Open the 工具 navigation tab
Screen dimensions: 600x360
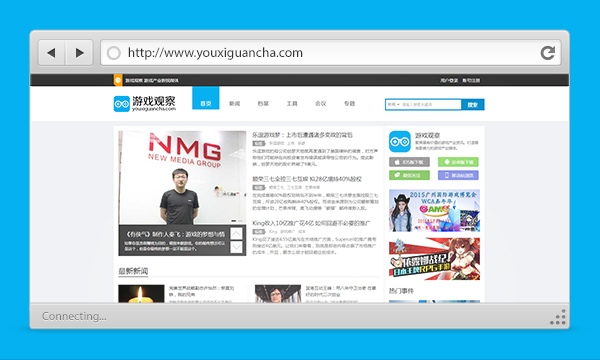click(x=292, y=104)
